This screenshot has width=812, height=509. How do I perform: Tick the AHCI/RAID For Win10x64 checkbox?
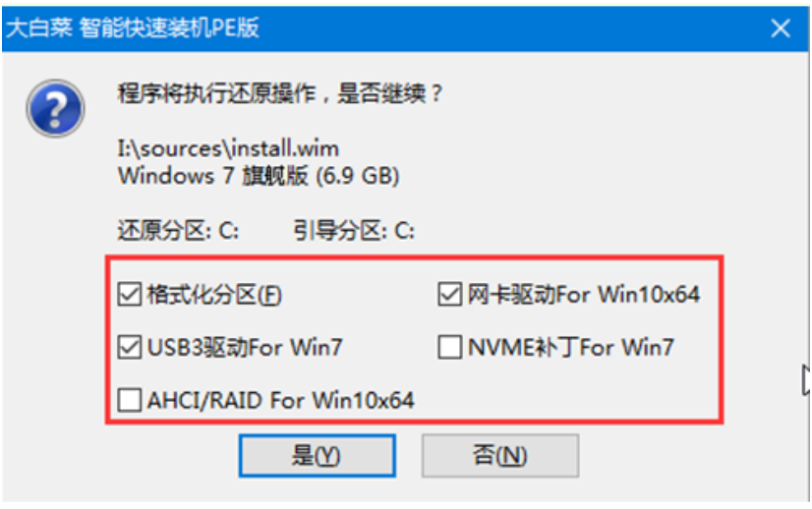click(130, 400)
